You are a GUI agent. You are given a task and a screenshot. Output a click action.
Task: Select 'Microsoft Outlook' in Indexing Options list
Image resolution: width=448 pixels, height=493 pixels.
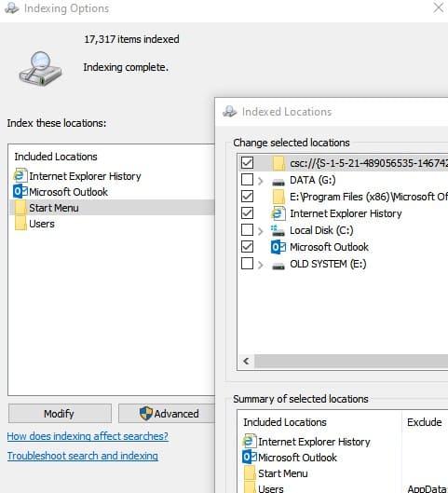pyautogui.click(x=69, y=192)
